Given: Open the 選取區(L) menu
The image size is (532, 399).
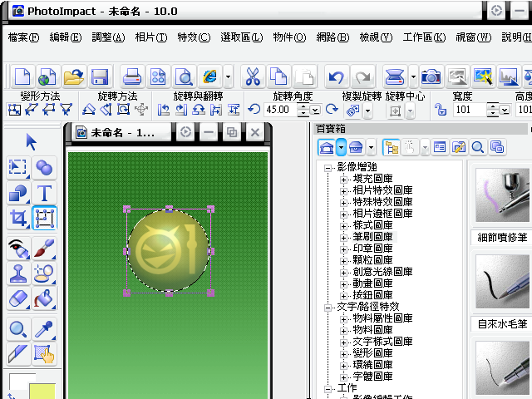Looking at the screenshot, I should (x=242, y=37).
